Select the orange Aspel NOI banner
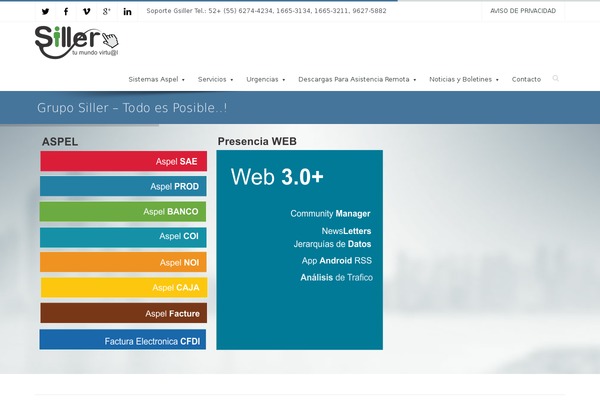600x400 pixels. point(123,262)
